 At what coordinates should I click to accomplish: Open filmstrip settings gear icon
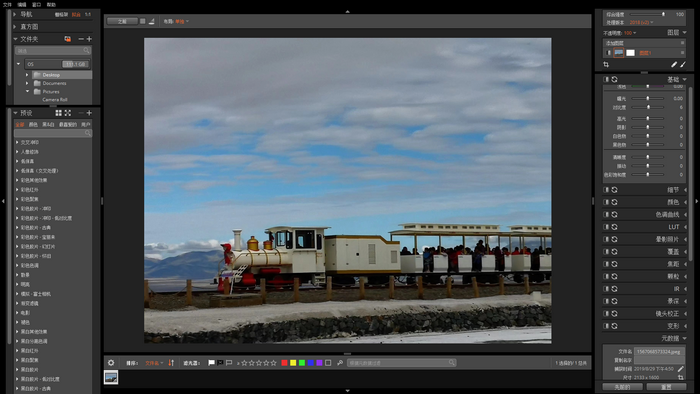[111, 363]
